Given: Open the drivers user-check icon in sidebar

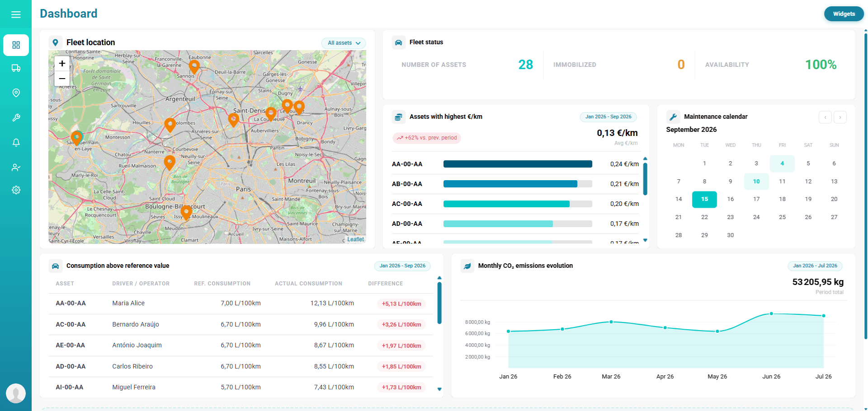Looking at the screenshot, I should click(x=16, y=167).
